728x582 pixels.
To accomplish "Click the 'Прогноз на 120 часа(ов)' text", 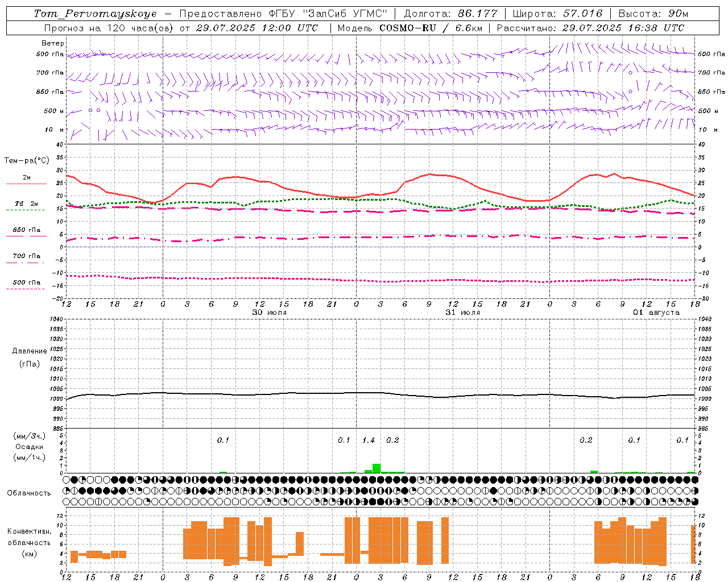I will point(110,28).
